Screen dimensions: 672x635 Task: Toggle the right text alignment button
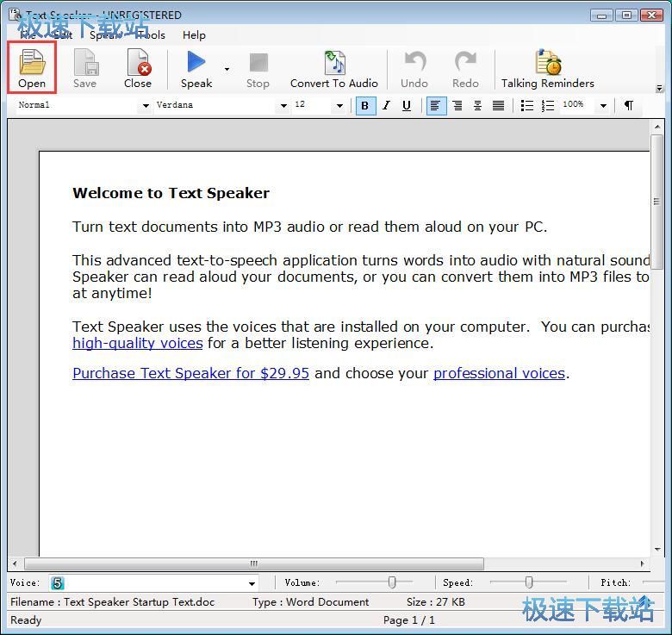457,105
